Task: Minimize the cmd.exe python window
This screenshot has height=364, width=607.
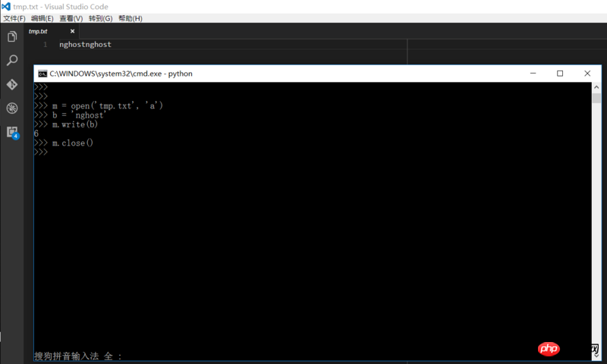Action: tap(533, 74)
